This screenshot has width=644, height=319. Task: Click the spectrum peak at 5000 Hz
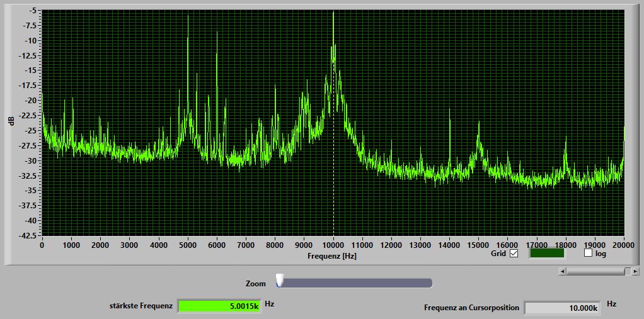(x=188, y=16)
